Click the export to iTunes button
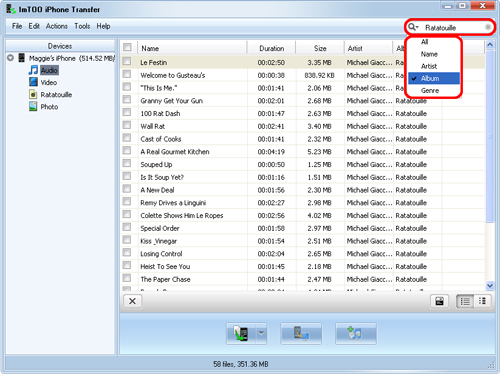 coord(356,333)
